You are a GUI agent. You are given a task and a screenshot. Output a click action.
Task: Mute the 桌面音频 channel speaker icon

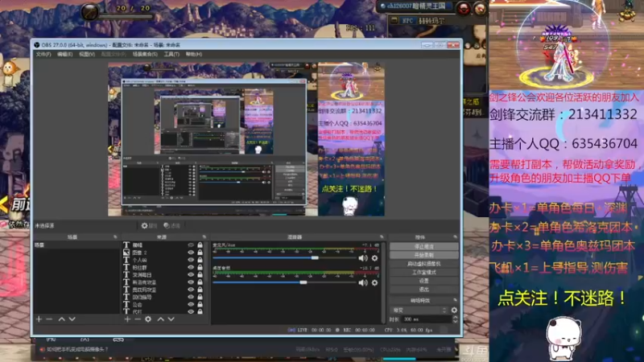tap(363, 282)
